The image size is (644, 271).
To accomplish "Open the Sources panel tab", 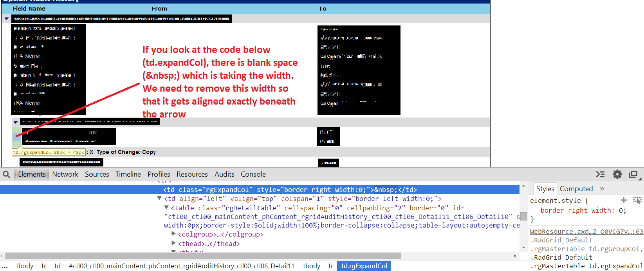I will (97, 174).
